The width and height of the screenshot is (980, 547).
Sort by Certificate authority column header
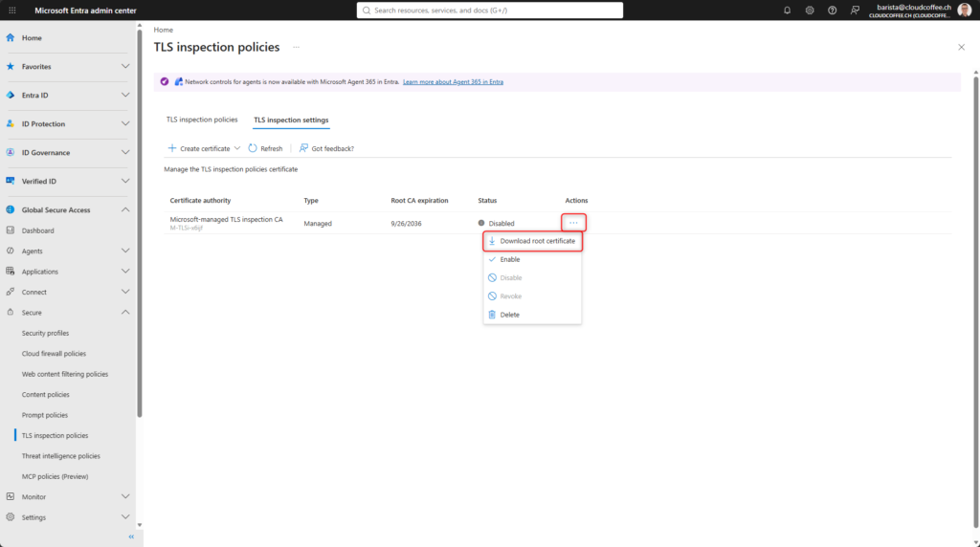pyautogui.click(x=200, y=201)
